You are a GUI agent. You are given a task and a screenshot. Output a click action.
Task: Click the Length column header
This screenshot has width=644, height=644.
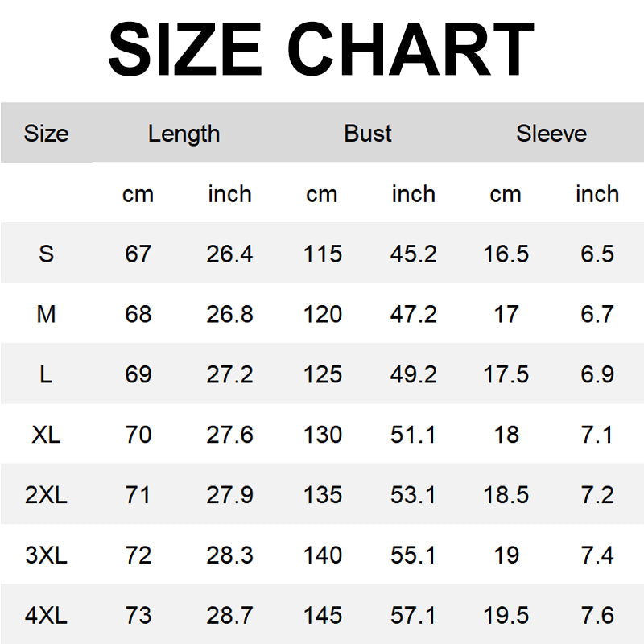184,134
